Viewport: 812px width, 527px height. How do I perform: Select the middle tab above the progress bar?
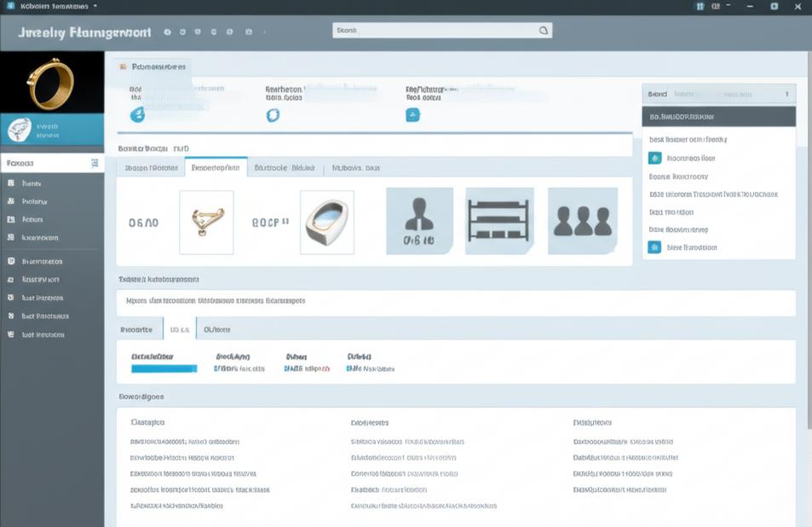[x=180, y=328]
